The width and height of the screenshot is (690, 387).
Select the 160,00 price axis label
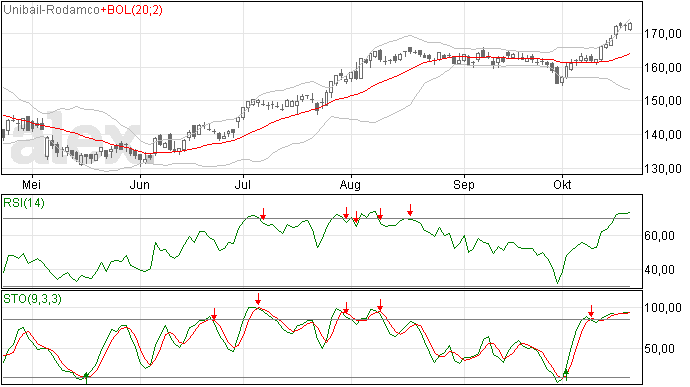coord(663,68)
